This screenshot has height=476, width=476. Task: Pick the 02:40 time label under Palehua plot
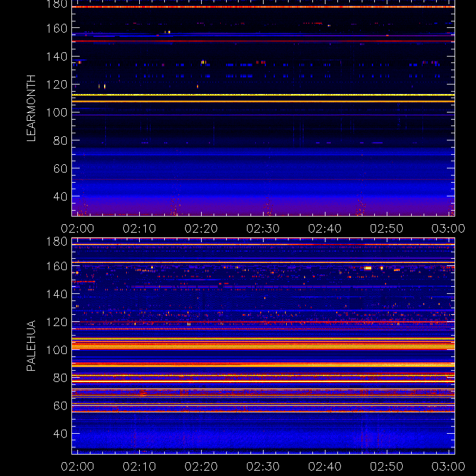point(325,466)
